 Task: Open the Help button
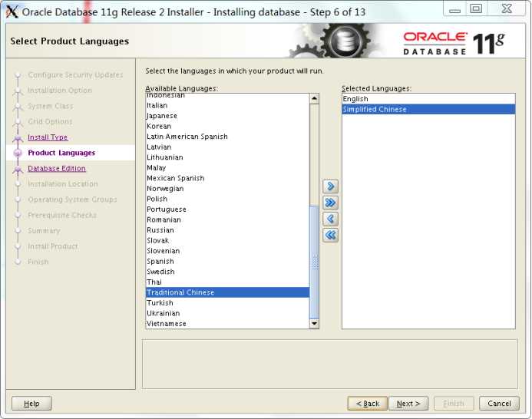(31, 404)
